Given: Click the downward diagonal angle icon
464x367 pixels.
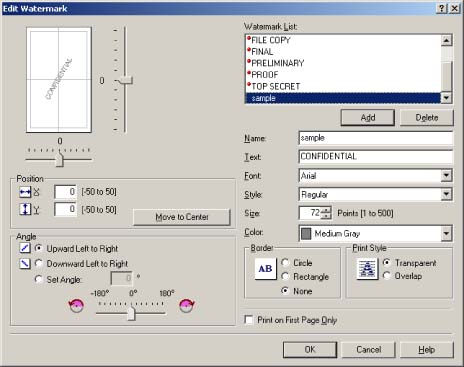Looking at the screenshot, I should tap(25, 263).
